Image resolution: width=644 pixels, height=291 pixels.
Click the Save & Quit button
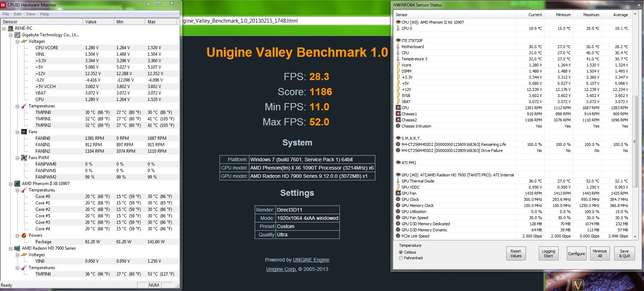[624, 254]
